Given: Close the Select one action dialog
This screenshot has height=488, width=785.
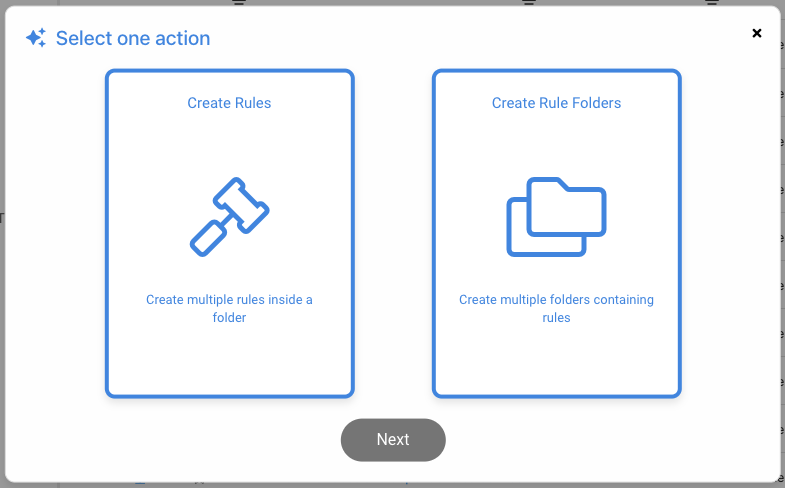Looking at the screenshot, I should click(757, 33).
